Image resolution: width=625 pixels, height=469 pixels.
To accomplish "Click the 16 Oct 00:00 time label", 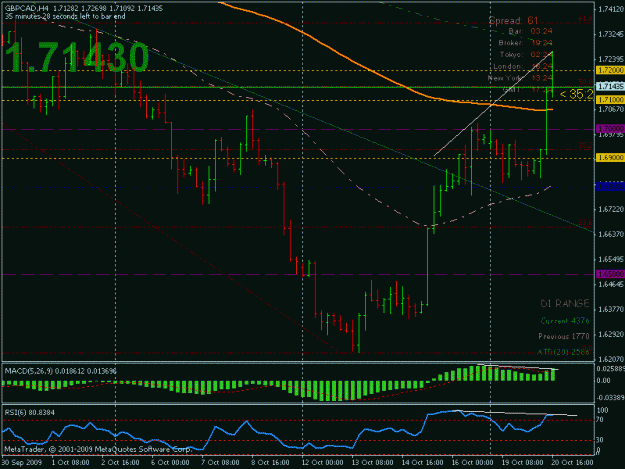I will (472, 462).
